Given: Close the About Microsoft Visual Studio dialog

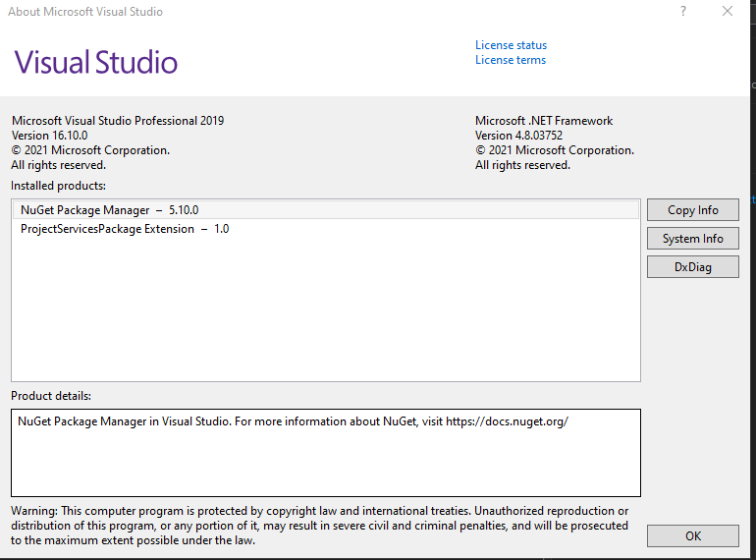Looking at the screenshot, I should 727,12.
